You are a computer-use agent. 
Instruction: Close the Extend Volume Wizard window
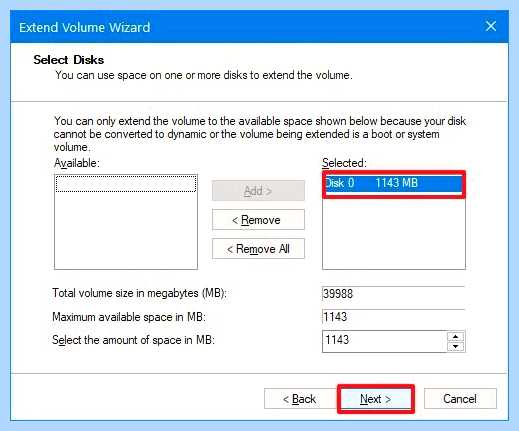491,26
